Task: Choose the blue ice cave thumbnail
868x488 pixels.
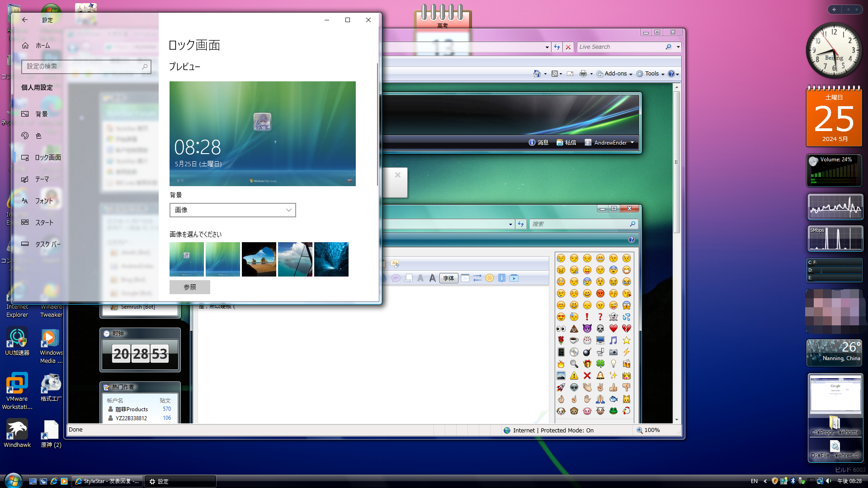Action: coord(331,259)
